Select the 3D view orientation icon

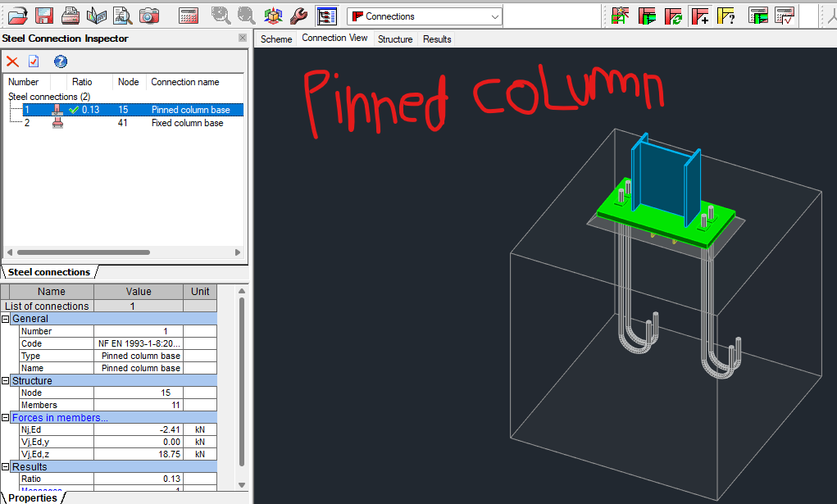[272, 14]
